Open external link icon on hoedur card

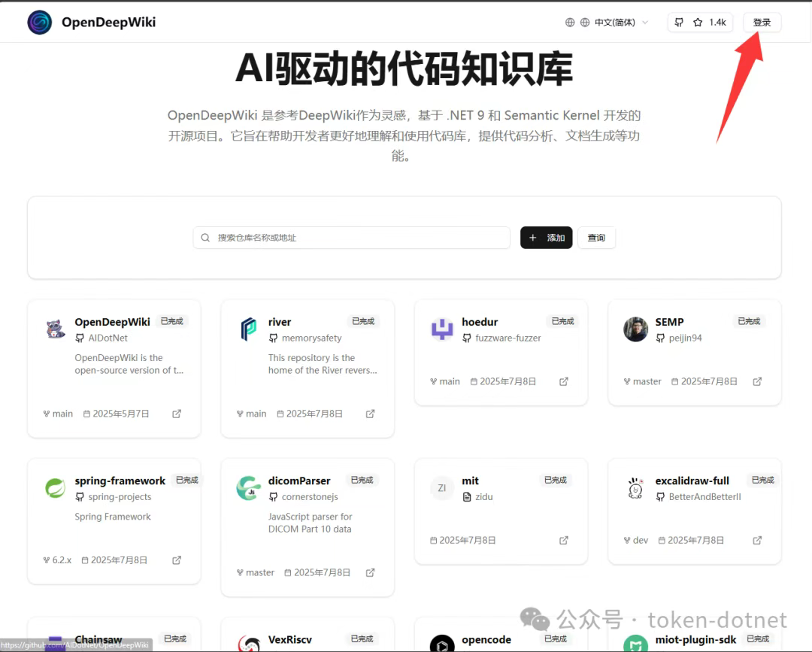(x=564, y=382)
